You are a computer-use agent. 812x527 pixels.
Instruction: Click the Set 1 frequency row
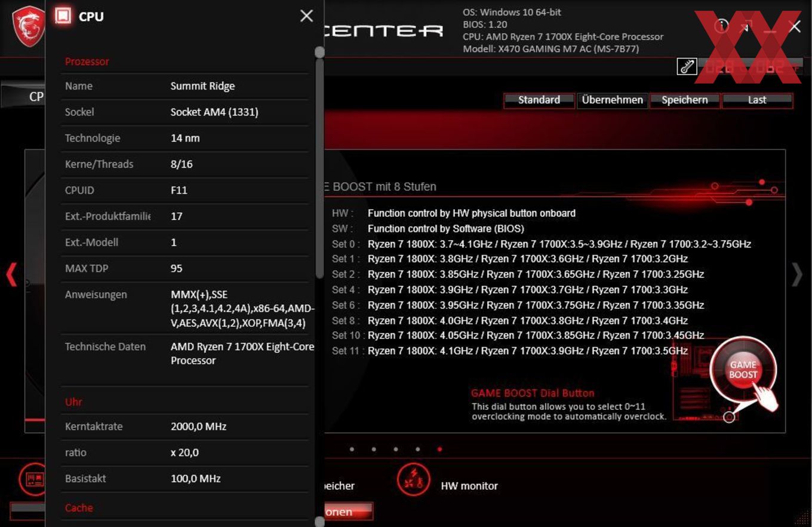coord(510,259)
